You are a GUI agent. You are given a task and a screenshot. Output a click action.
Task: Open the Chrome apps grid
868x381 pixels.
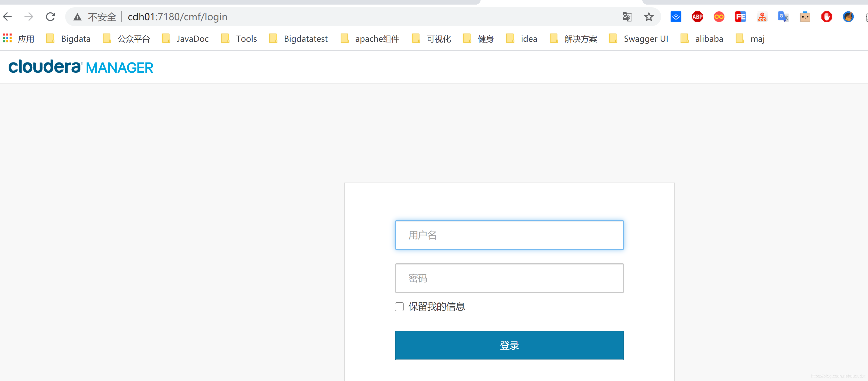click(x=7, y=39)
